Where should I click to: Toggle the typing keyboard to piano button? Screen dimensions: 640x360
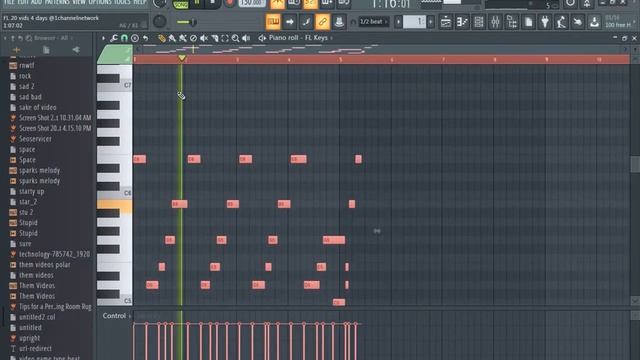273,22
